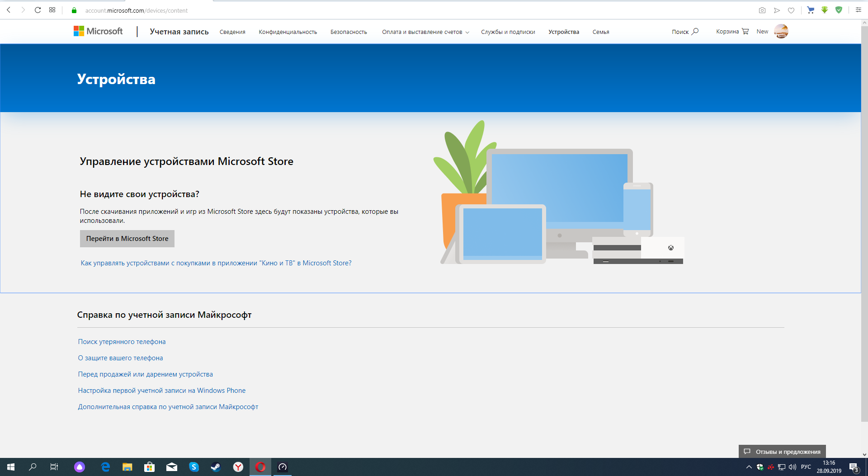
Task: Open Поиск утерянного телефона link
Action: click(x=122, y=342)
